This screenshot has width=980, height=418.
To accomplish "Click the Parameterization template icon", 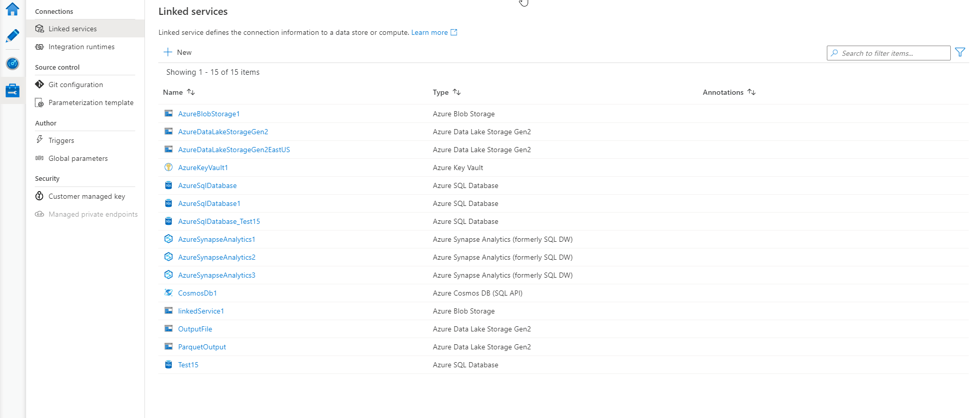I will click(39, 102).
